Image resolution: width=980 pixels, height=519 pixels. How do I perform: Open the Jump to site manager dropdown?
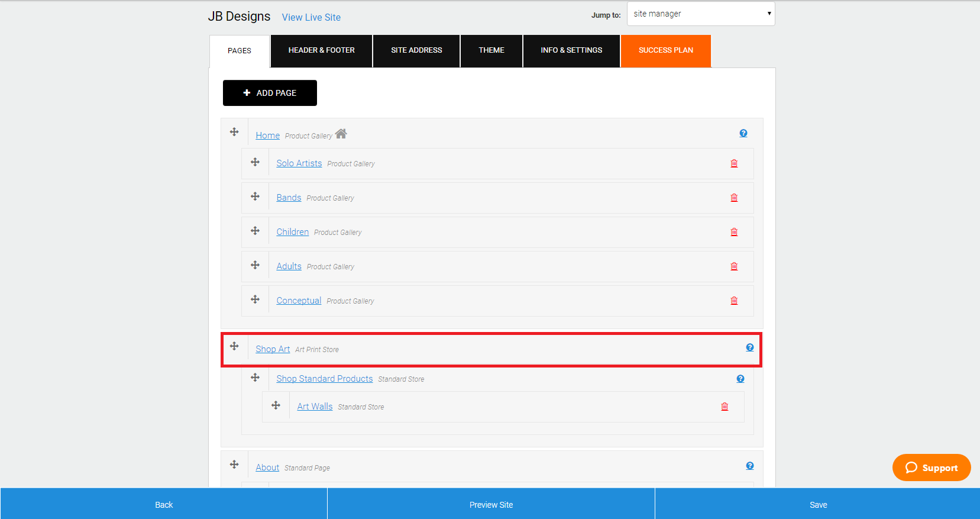tap(701, 14)
